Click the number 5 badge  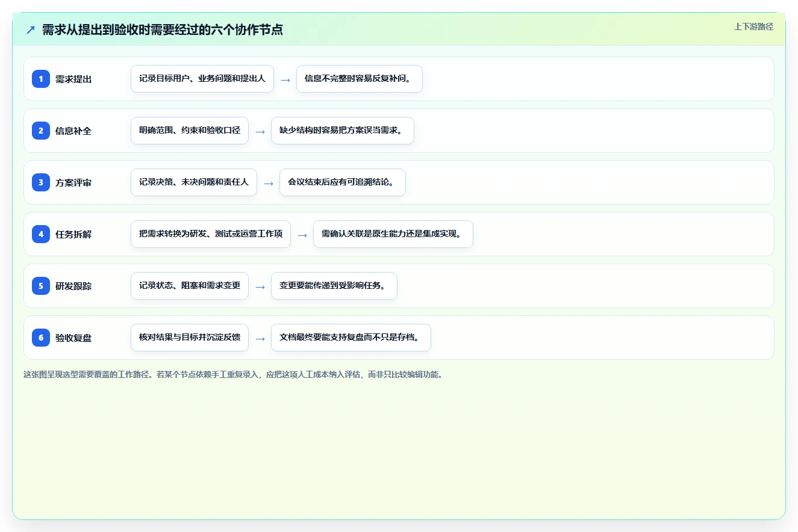coord(41,286)
